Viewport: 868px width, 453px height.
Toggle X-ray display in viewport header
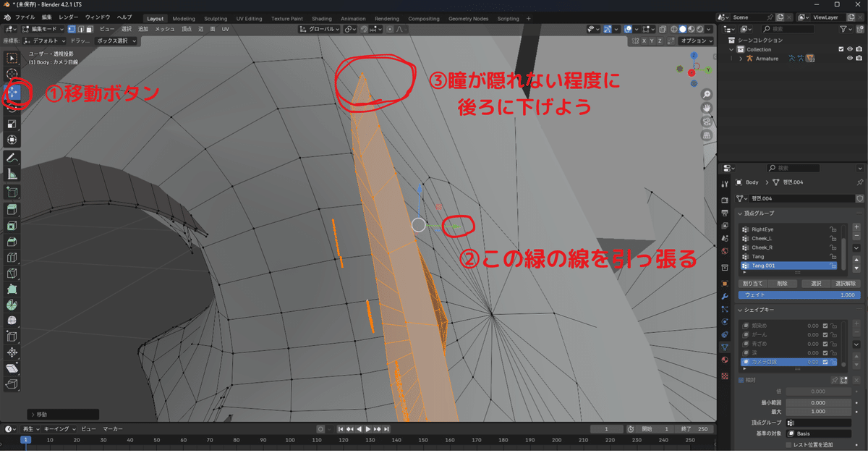pyautogui.click(x=663, y=29)
